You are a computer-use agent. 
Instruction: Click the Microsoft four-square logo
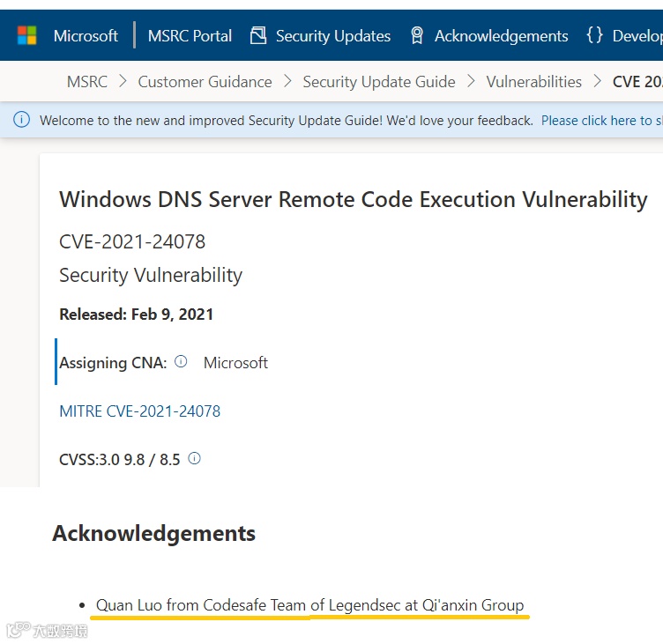pyautogui.click(x=27, y=35)
